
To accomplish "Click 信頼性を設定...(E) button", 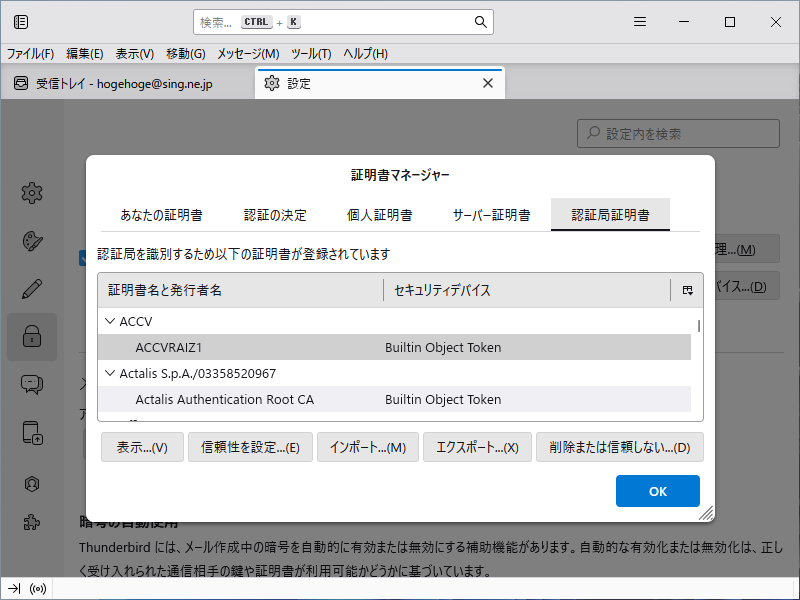I will pyautogui.click(x=251, y=447).
